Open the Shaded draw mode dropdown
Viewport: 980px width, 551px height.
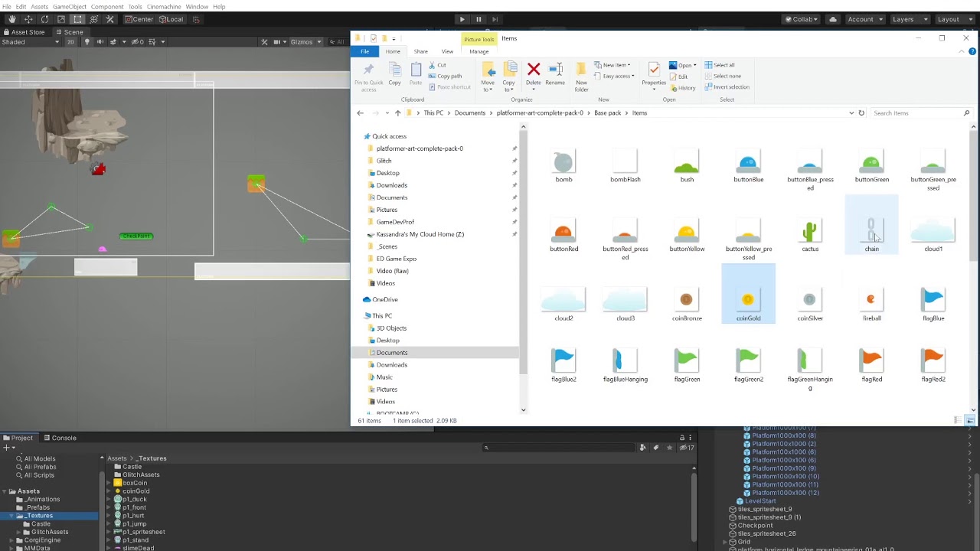tap(31, 42)
